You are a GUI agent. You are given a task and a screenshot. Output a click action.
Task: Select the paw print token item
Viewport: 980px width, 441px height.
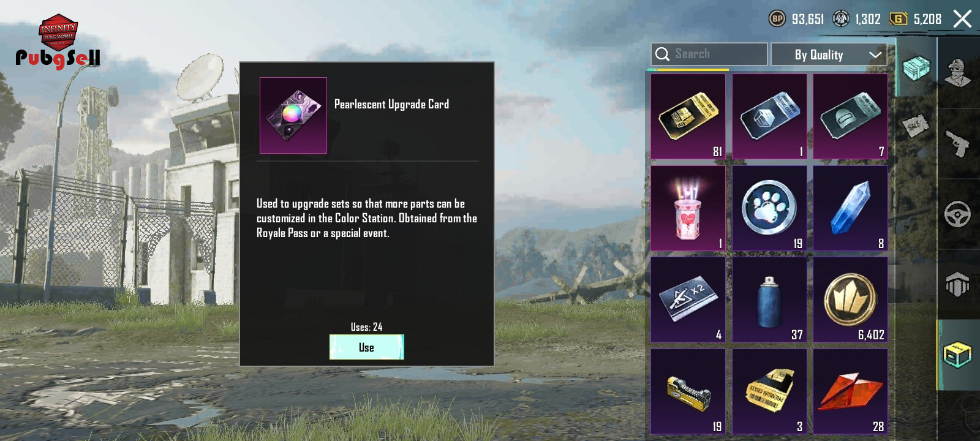tap(769, 208)
